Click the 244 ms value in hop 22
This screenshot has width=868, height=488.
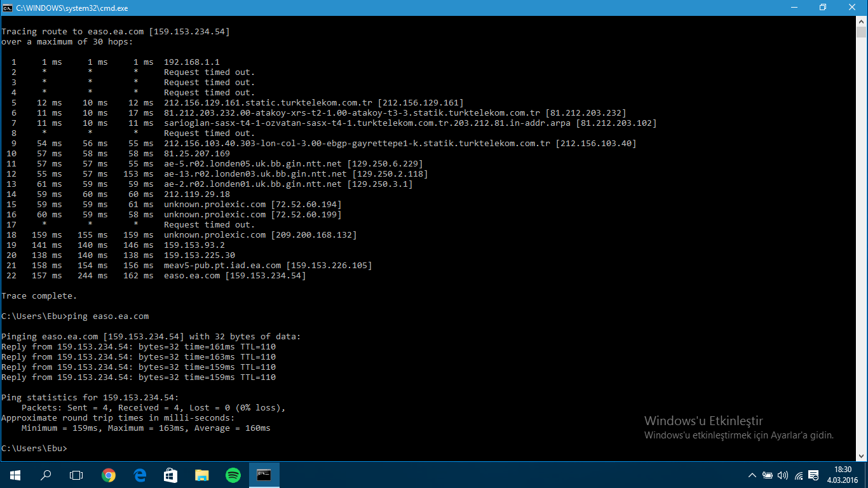(93, 276)
